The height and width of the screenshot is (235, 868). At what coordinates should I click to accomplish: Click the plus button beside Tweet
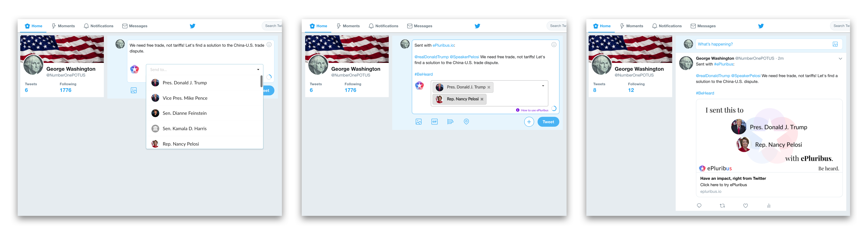529,122
